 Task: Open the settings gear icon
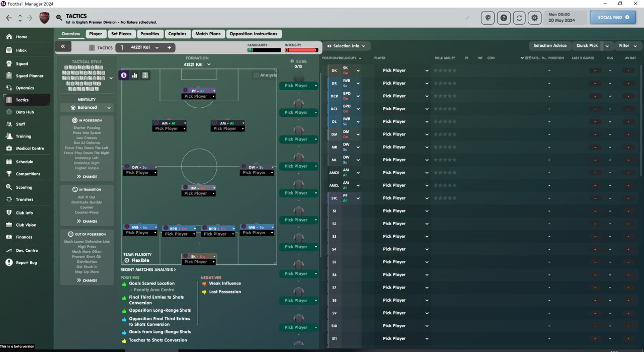tap(534, 18)
